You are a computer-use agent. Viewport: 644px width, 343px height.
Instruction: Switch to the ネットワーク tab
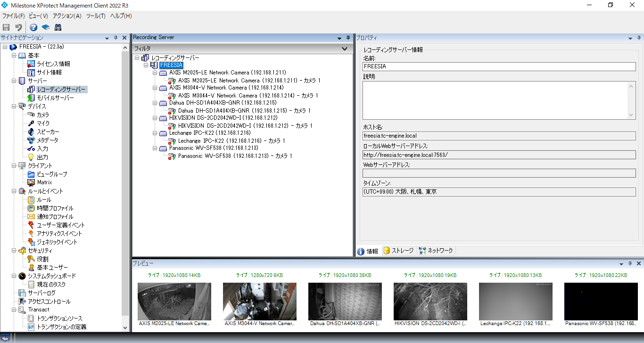click(436, 251)
